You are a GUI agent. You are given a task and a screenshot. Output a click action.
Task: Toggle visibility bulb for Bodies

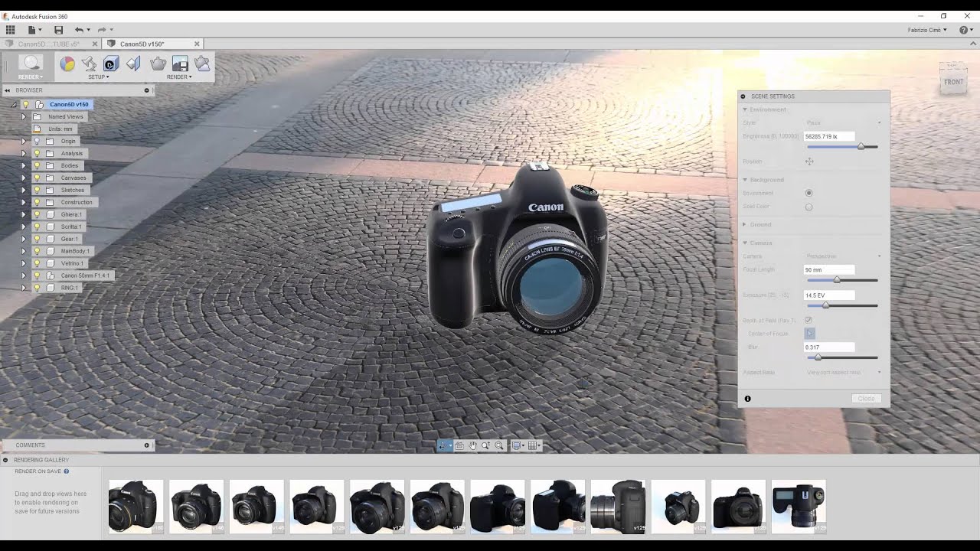tap(36, 165)
